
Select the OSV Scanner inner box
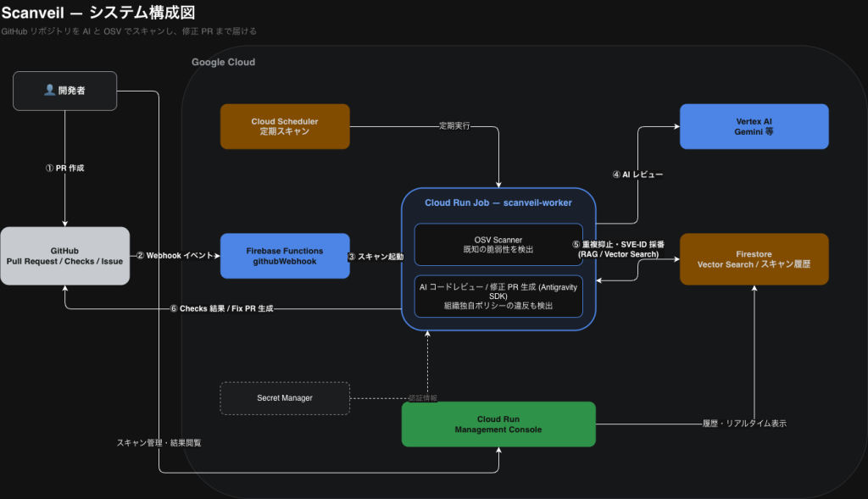pyautogui.click(x=498, y=245)
